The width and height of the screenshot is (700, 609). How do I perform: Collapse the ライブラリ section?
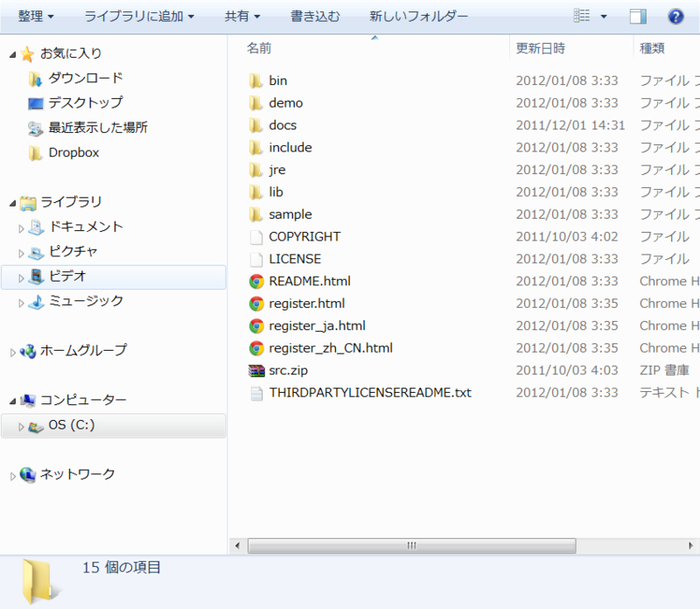(x=12, y=203)
